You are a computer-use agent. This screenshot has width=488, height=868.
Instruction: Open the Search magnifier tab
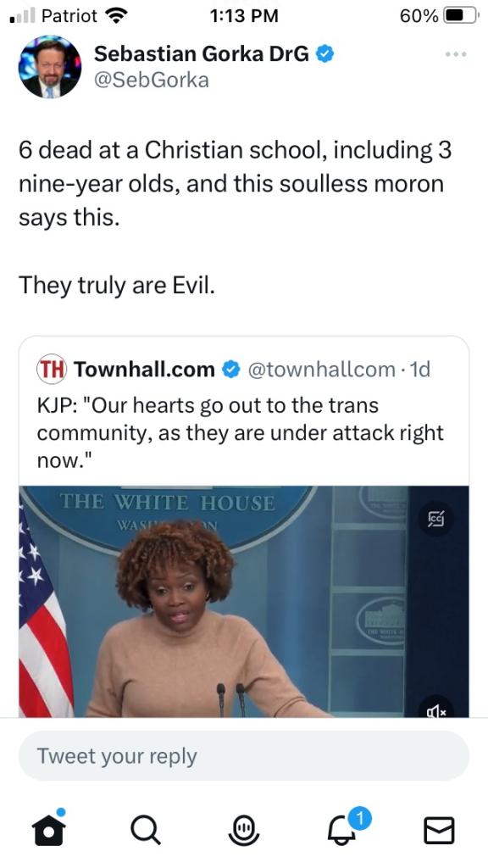146,831
